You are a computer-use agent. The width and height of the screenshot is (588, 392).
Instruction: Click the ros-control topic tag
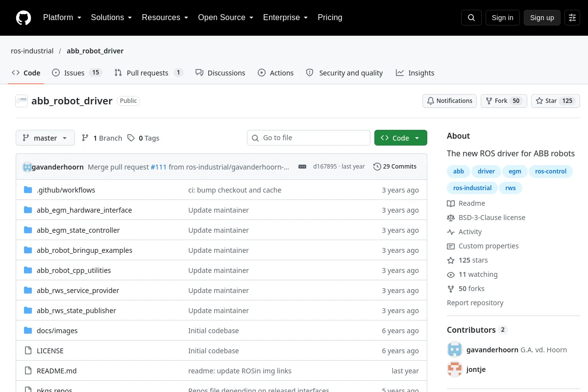[551, 171]
